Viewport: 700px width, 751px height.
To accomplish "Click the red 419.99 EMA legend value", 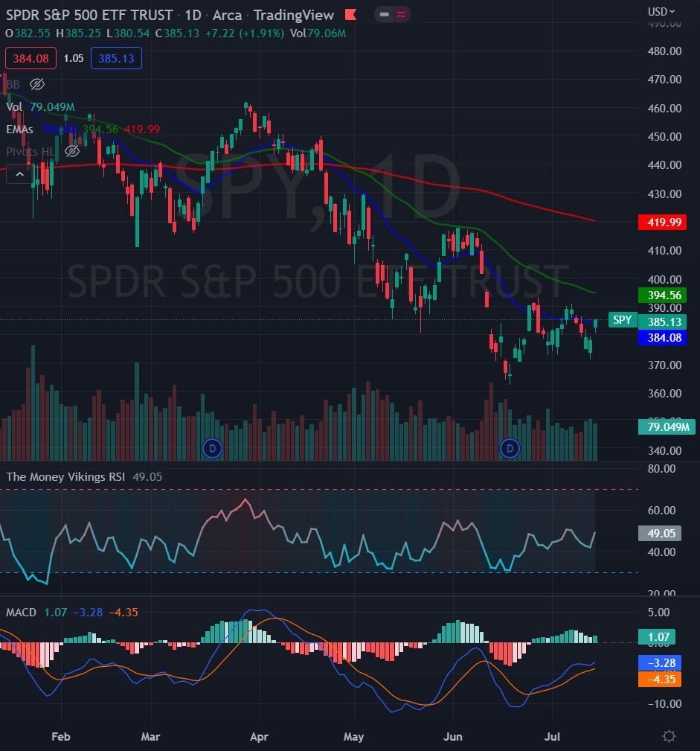I will point(142,130).
